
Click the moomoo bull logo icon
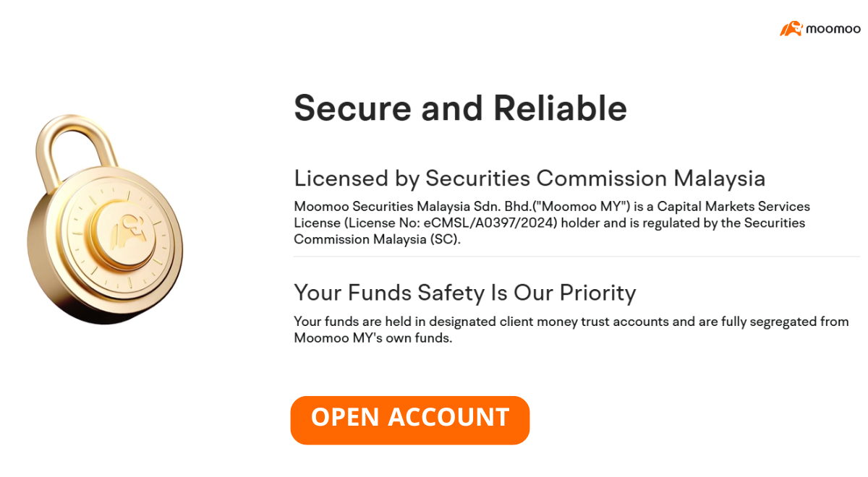(x=791, y=29)
